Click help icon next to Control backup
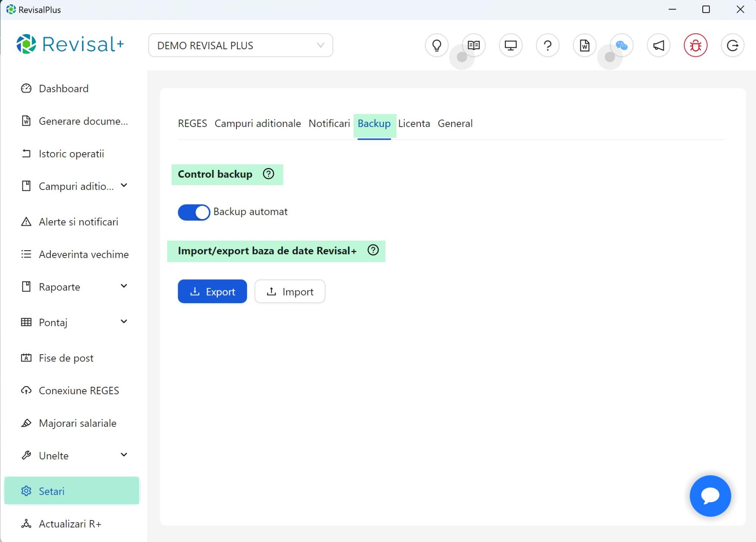Viewport: 756px width, 542px height. (x=269, y=174)
